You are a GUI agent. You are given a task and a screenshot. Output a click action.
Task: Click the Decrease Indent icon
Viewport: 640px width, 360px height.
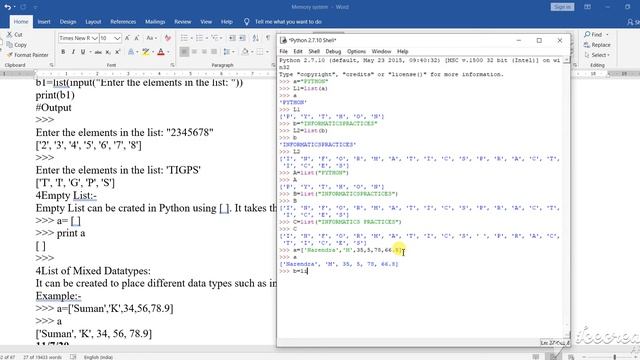pyautogui.click(x=232, y=38)
